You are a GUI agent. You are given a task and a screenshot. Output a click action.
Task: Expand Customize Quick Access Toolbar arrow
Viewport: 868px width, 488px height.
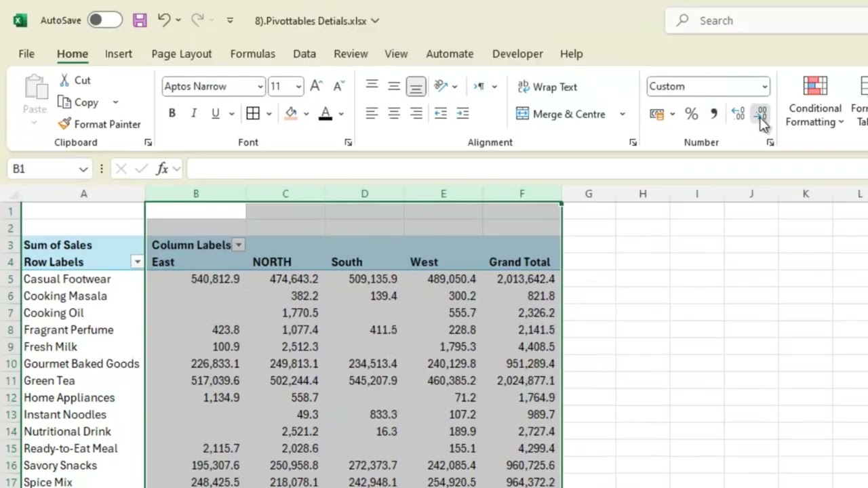(x=230, y=20)
